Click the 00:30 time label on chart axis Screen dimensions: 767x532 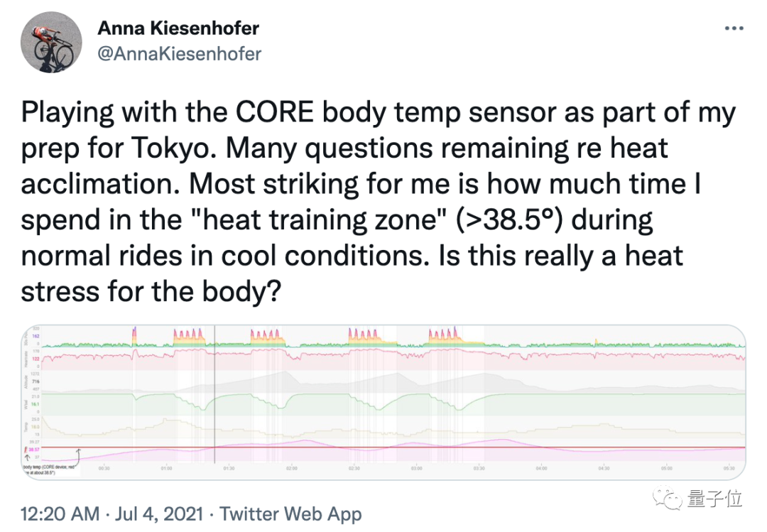[104, 469]
